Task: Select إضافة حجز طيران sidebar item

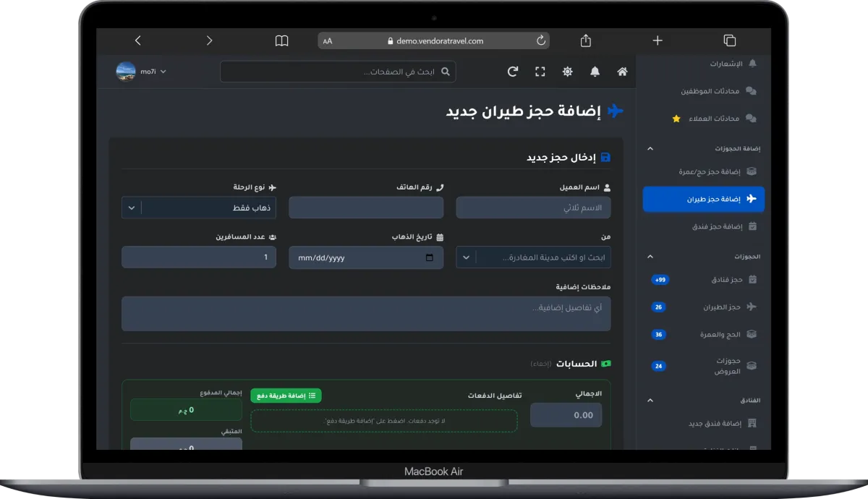Action: pos(704,199)
